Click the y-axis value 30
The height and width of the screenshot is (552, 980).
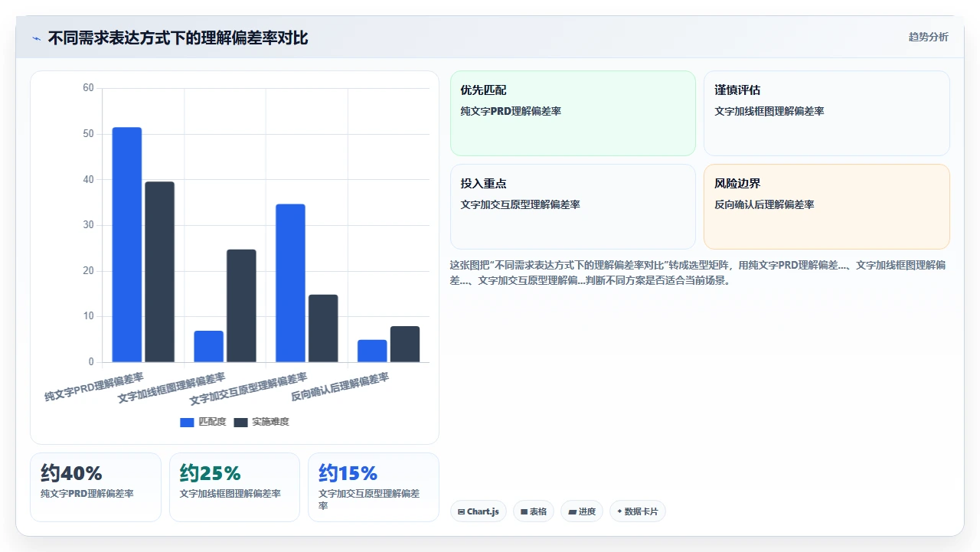coord(88,225)
